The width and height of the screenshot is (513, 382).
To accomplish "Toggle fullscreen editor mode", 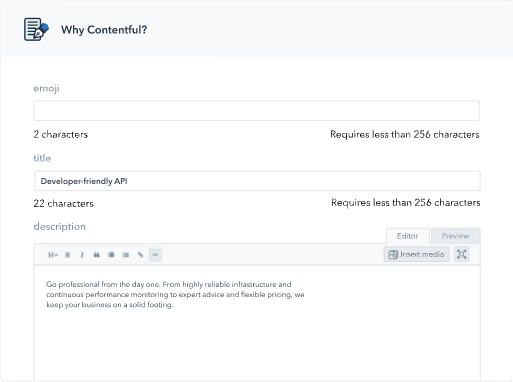I will [x=462, y=254].
